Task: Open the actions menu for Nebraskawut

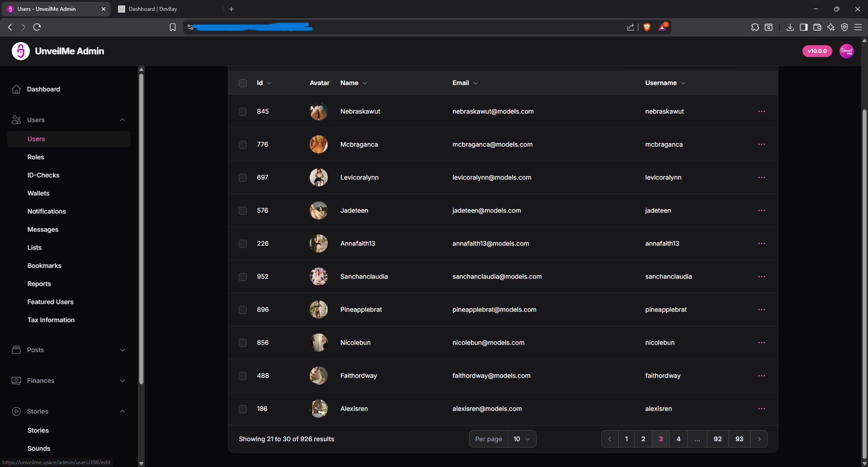Action: [761, 111]
